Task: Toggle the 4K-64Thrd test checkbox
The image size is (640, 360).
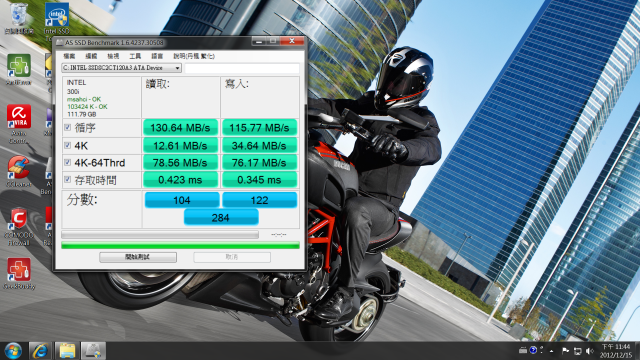Action: point(67,162)
